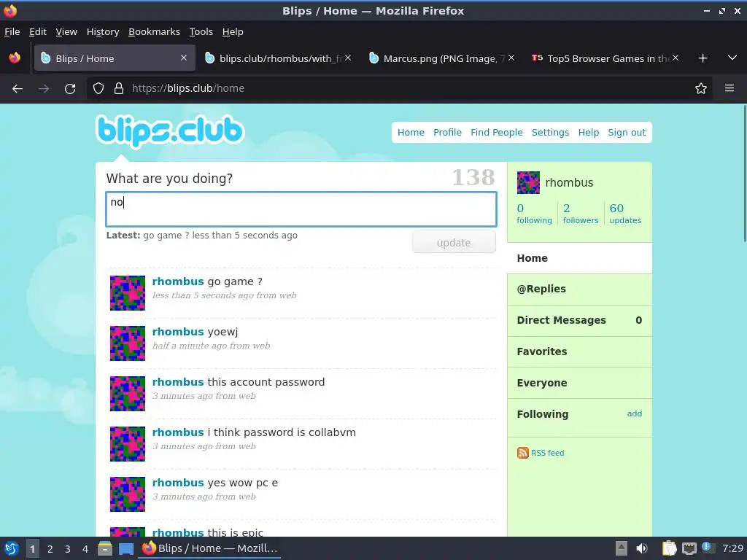Open the site Help link
The width and height of the screenshot is (747, 560).
[x=589, y=133]
